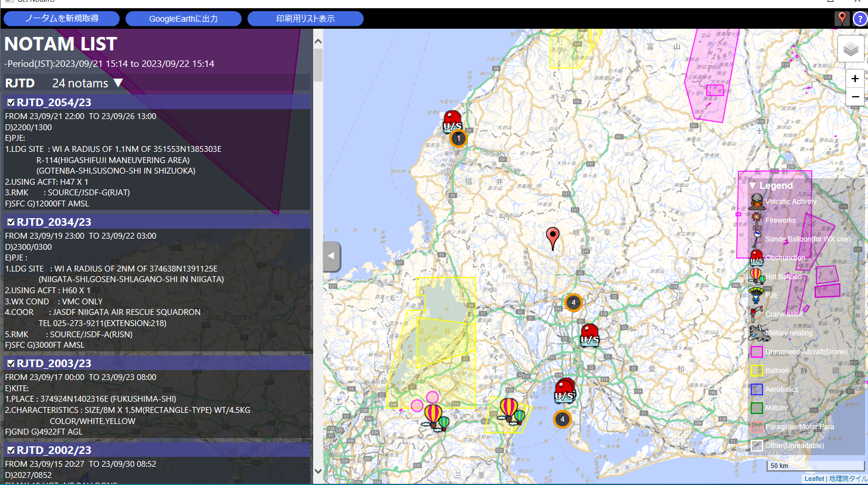Open the map layers control icon
868x485 pixels.
tap(850, 49)
